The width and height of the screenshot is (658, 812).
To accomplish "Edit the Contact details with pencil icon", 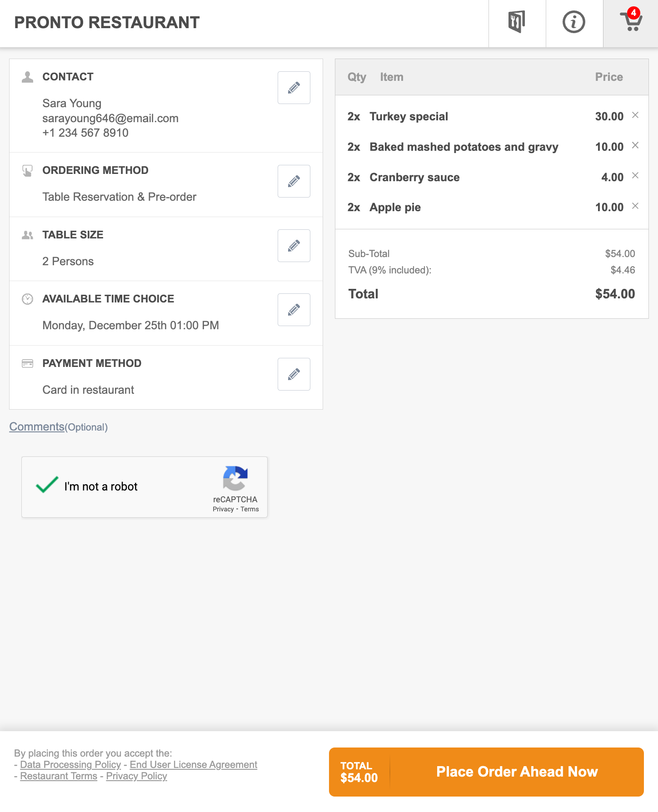I will tap(294, 88).
